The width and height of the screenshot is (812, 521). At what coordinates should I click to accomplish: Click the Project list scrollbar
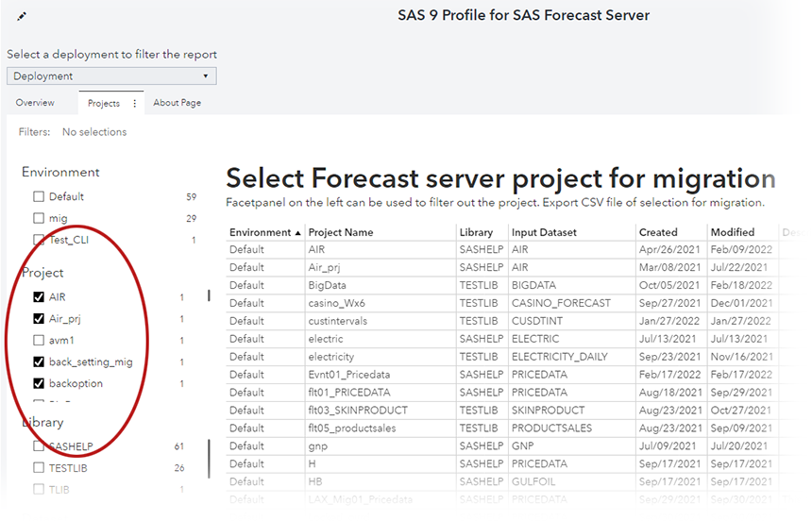(209, 295)
